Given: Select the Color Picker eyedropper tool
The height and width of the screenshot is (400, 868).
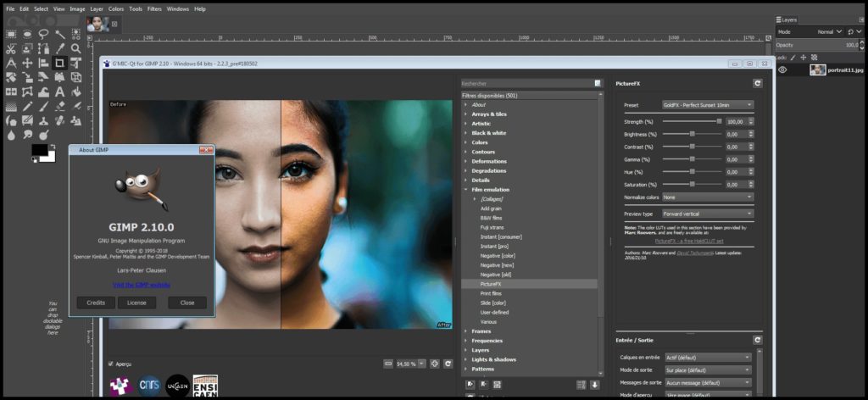Looking at the screenshot, I should [60, 48].
